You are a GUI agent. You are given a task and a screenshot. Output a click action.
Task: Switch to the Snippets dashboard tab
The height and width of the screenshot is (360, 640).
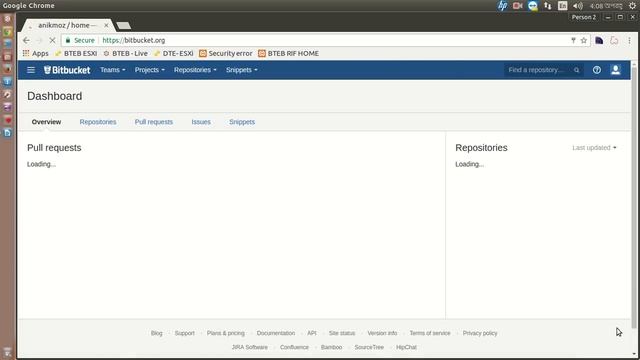(242, 122)
